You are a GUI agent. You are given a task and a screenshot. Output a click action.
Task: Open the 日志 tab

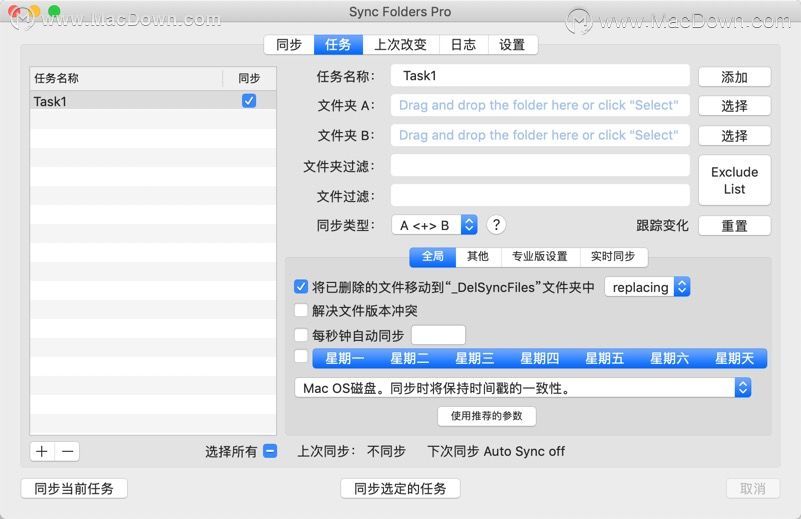point(463,45)
